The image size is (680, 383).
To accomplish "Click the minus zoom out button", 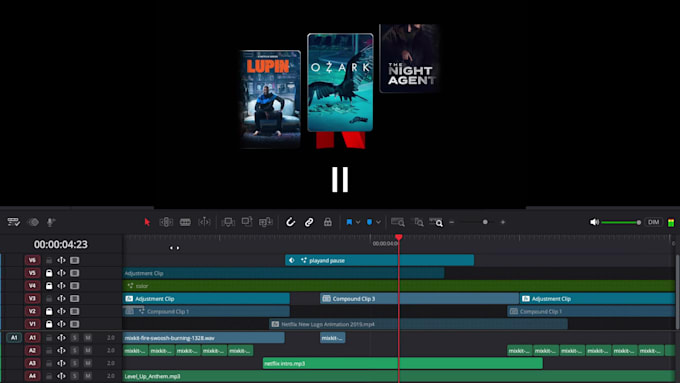I will coord(452,222).
